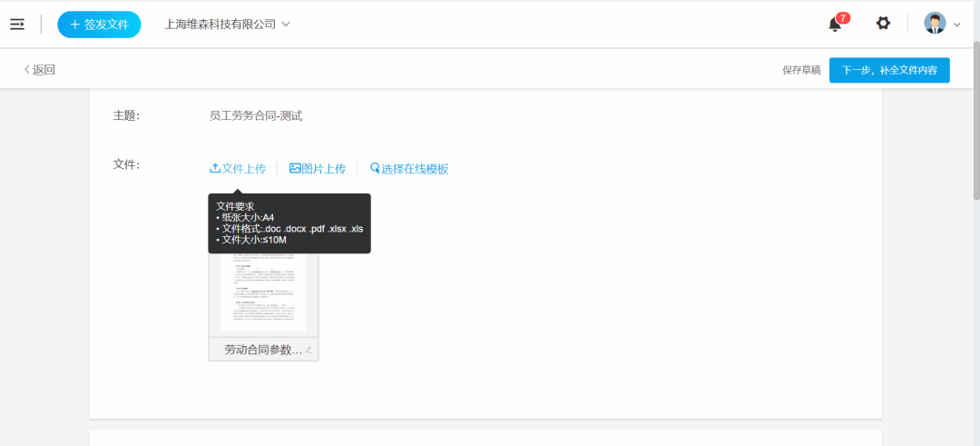Click the 主题 field containing 员工劳务合同-测试
980x446 pixels.
(256, 116)
